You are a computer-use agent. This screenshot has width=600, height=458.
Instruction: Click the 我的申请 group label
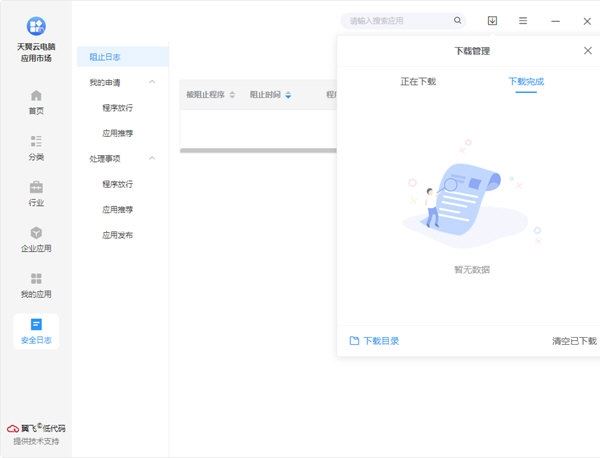pos(105,82)
